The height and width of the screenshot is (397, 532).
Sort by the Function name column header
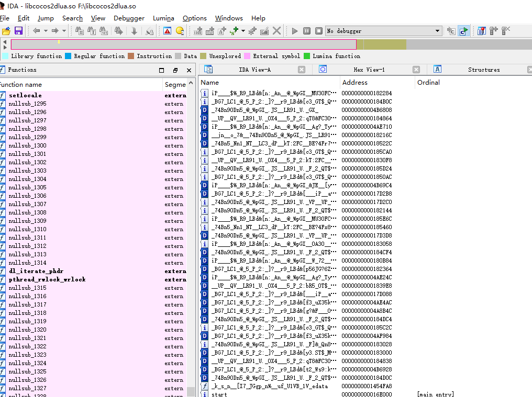(81, 84)
